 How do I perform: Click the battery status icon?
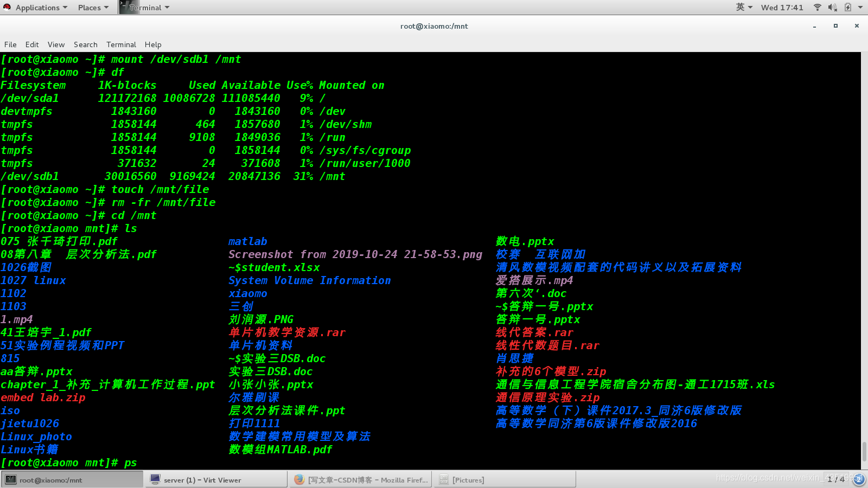(x=847, y=7)
